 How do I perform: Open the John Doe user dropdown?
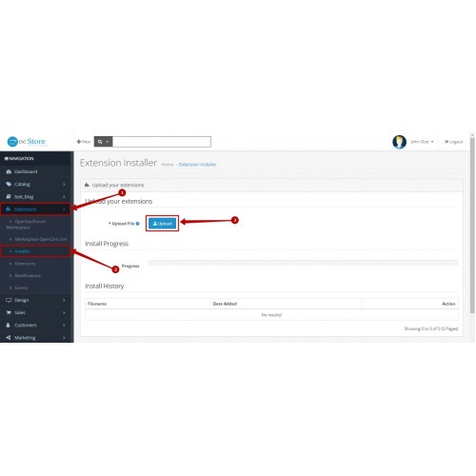coord(422,142)
